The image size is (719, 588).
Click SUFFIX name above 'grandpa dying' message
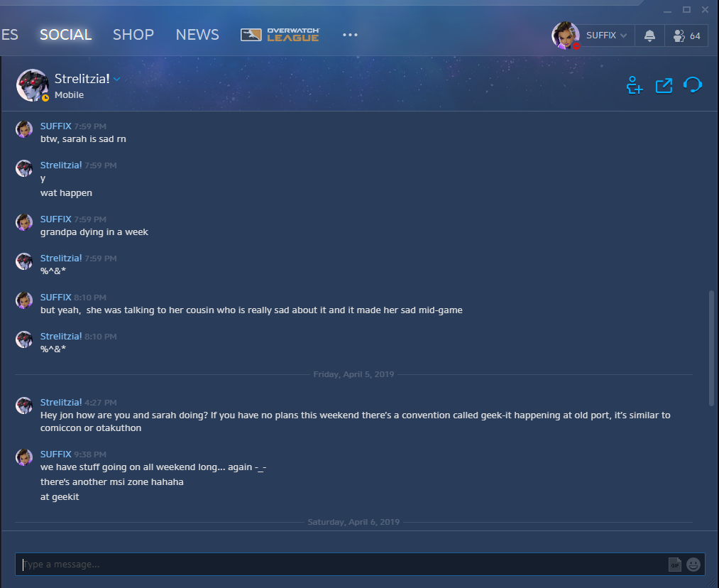tap(56, 219)
